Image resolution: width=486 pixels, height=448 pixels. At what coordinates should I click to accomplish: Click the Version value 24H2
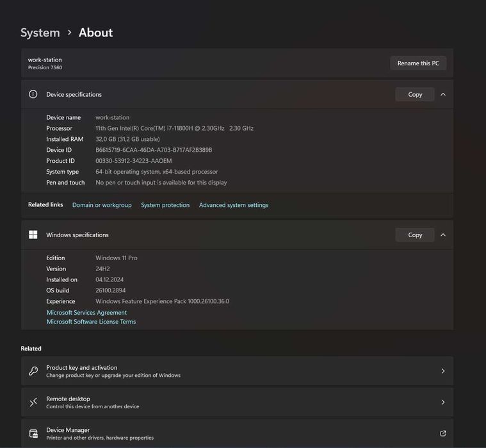tap(102, 269)
